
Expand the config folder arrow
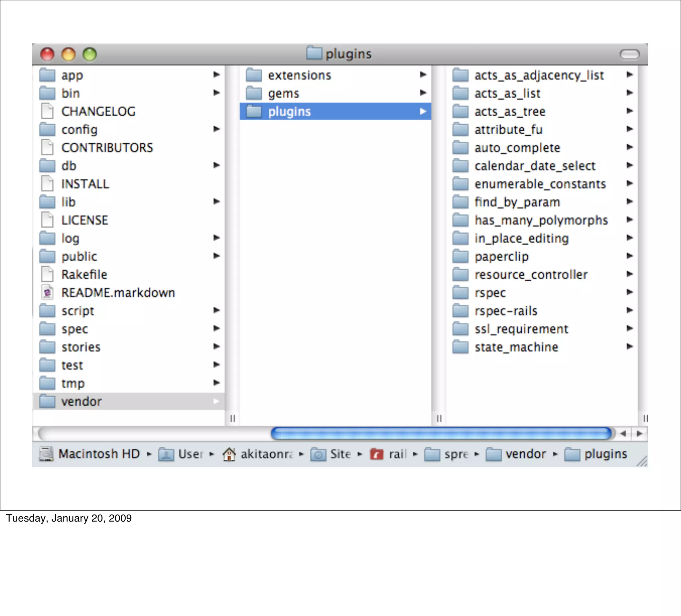click(216, 129)
